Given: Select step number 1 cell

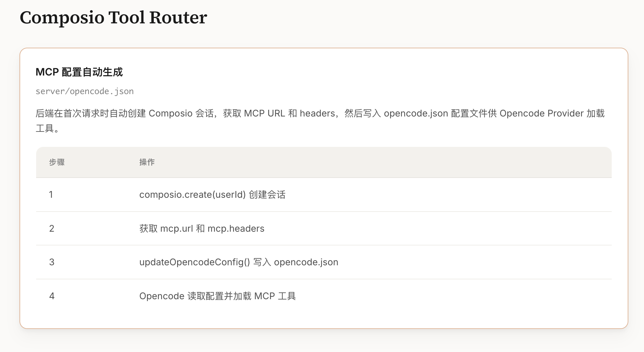Looking at the screenshot, I should 51,195.
